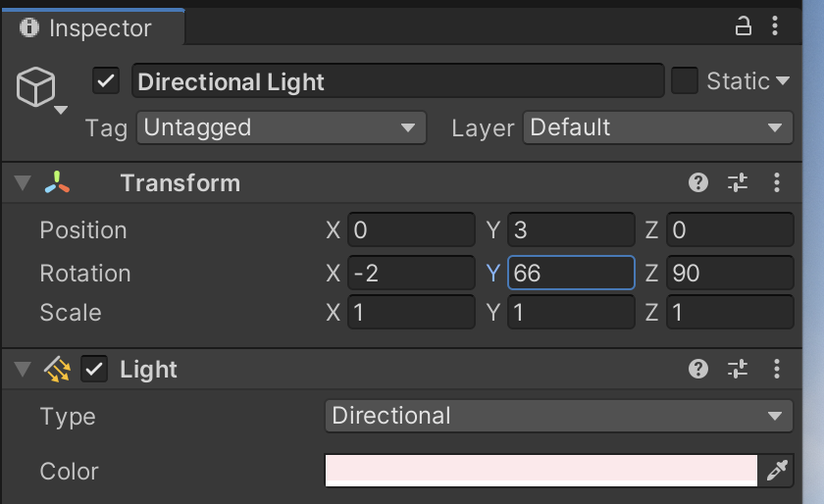Open the Light component help reference
The width and height of the screenshot is (824, 504).
point(698,369)
